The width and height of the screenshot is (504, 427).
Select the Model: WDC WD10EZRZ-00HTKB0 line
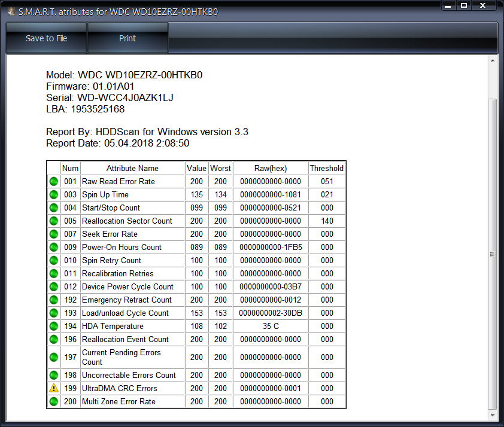(x=124, y=75)
